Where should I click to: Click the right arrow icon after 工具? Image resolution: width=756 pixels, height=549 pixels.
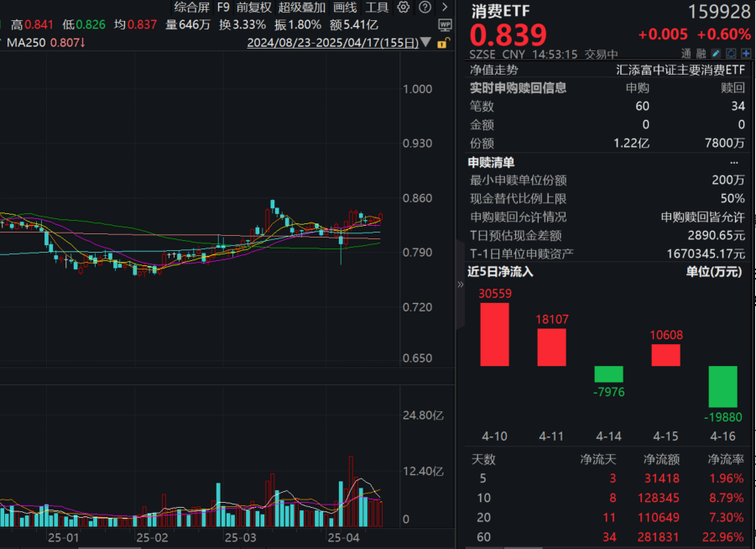pyautogui.click(x=443, y=7)
